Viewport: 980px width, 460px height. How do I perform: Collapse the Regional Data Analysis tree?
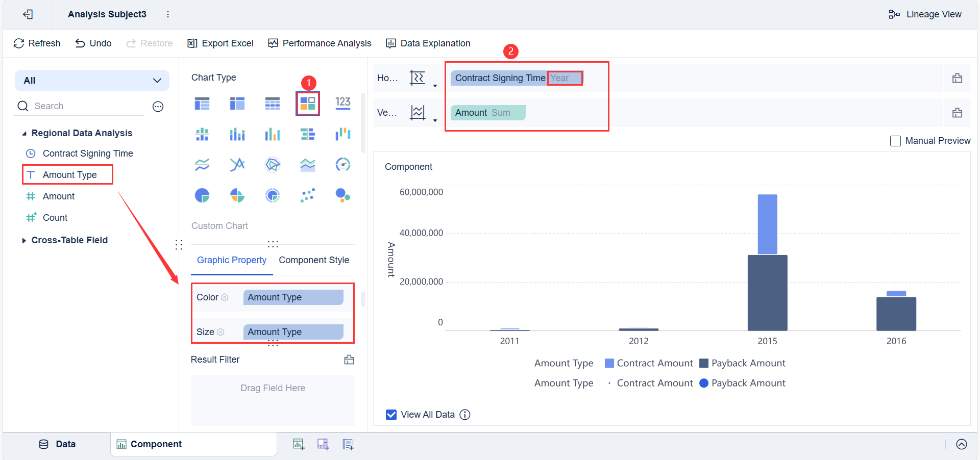pyautogui.click(x=24, y=134)
